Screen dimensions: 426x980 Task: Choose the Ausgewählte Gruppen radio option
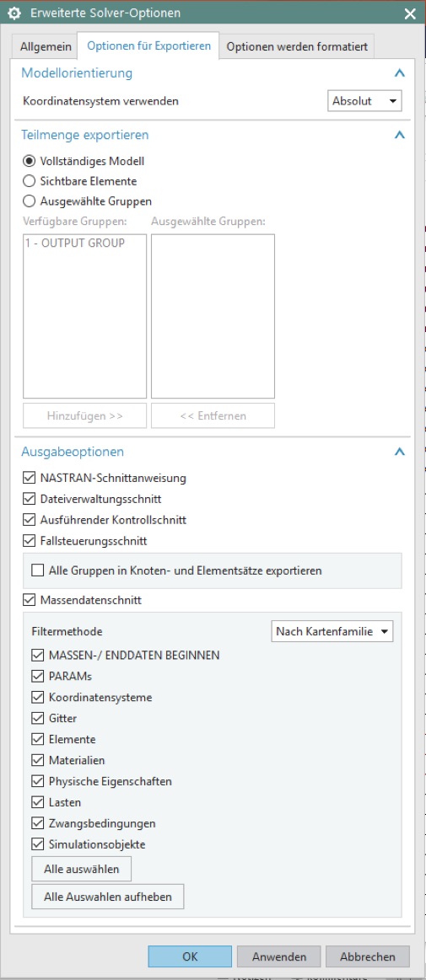click(29, 201)
